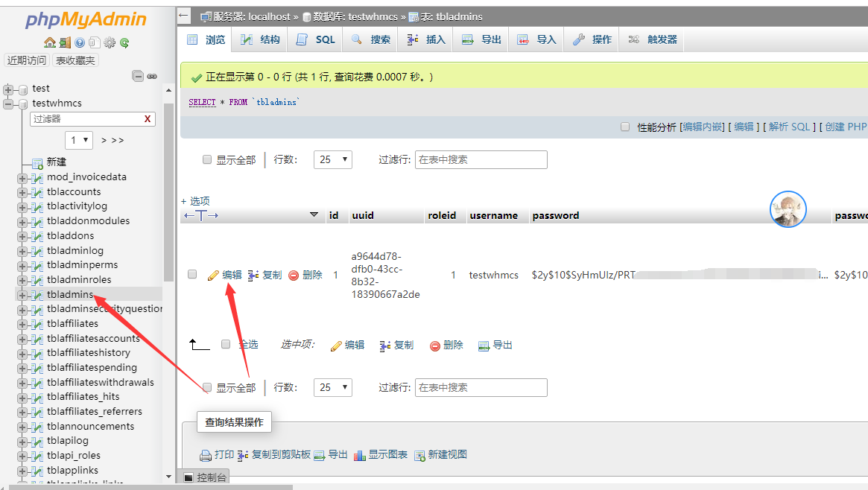868x490 pixels.
Task: Click the column move arrows icon in header
Action: (x=201, y=216)
